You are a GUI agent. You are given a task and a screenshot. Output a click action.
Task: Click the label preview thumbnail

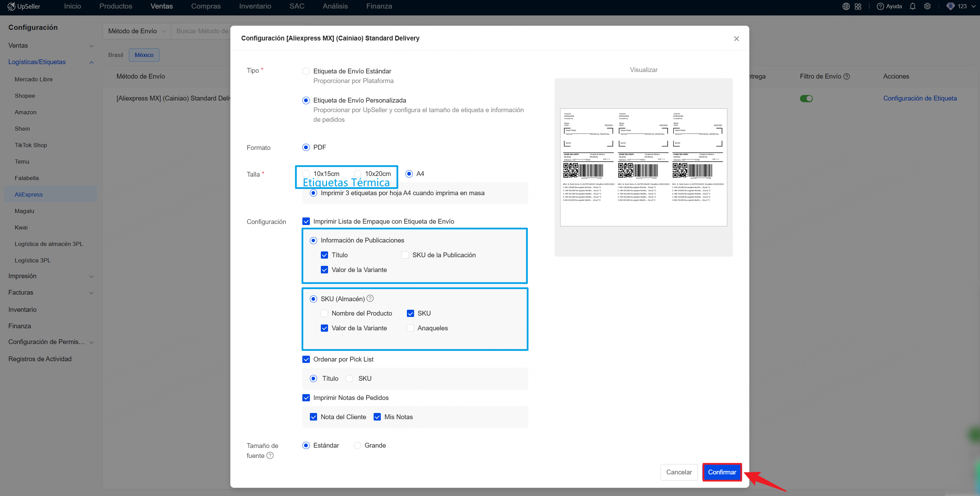tap(643, 167)
